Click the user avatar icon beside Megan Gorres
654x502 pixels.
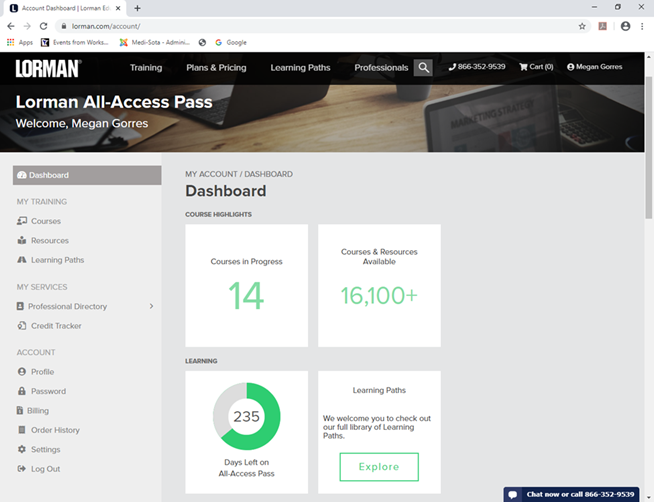pos(570,67)
